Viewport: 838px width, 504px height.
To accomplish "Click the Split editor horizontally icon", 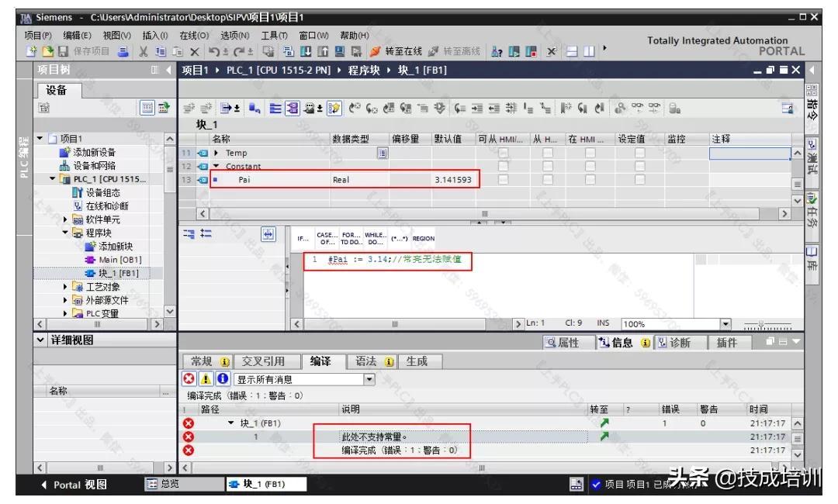I will coord(572,51).
